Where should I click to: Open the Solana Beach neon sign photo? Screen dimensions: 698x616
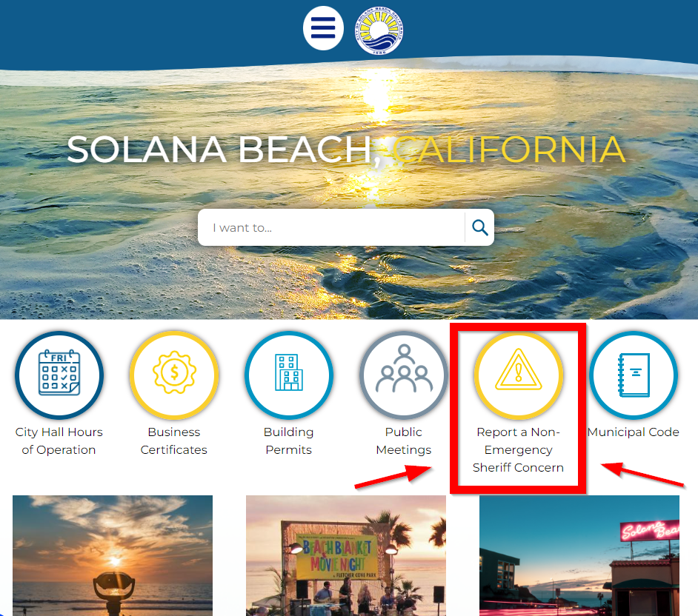point(579,555)
